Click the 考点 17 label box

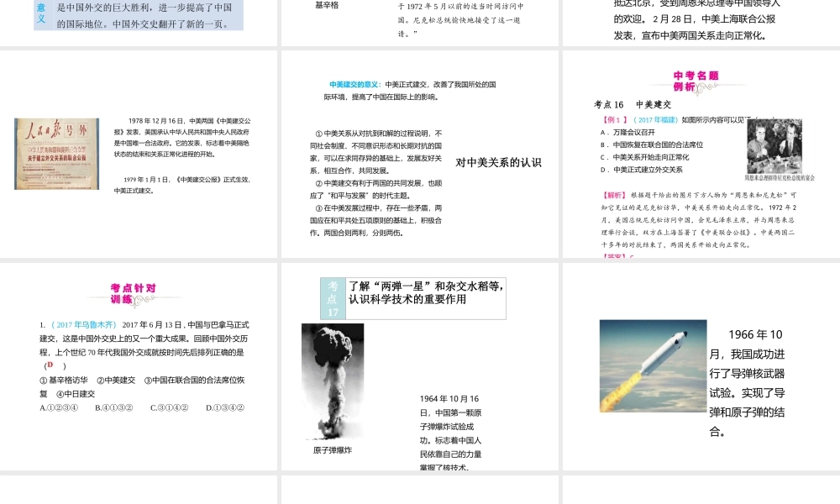point(333,298)
